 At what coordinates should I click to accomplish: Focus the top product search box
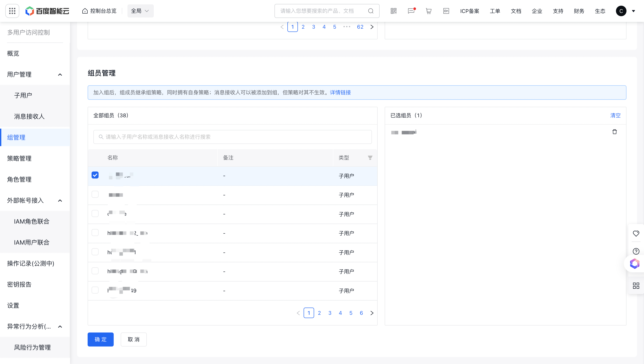coord(327,11)
